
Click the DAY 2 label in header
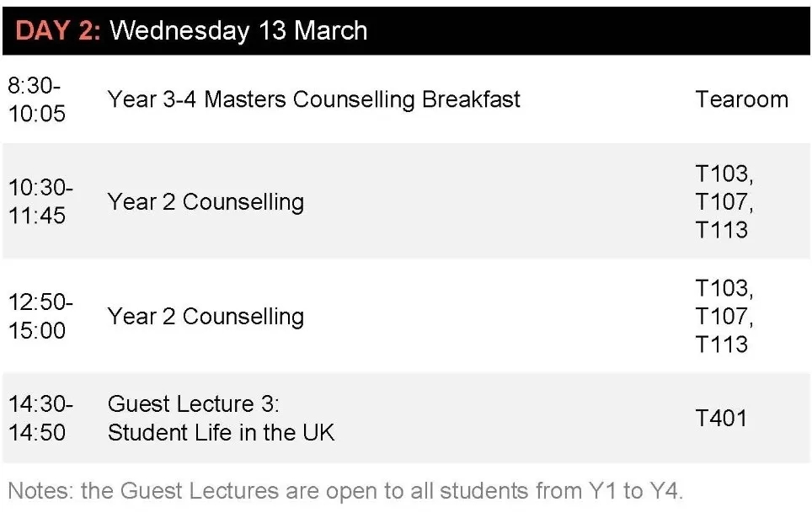point(57,30)
